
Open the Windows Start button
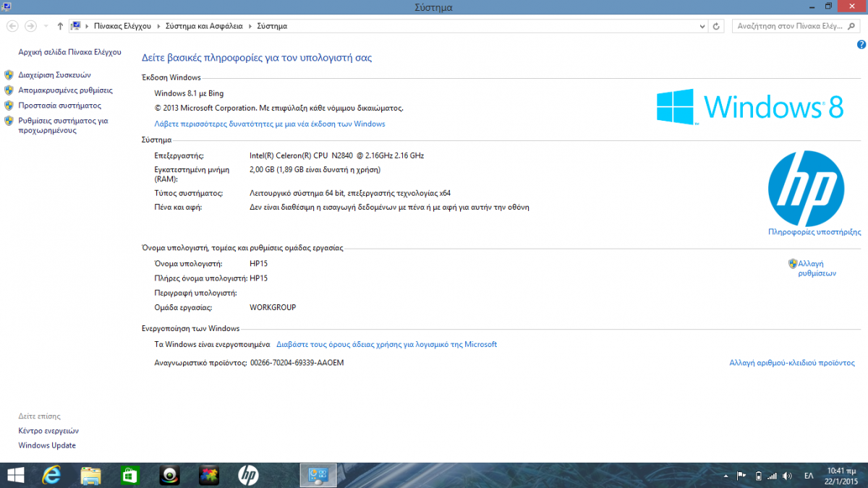[14, 475]
